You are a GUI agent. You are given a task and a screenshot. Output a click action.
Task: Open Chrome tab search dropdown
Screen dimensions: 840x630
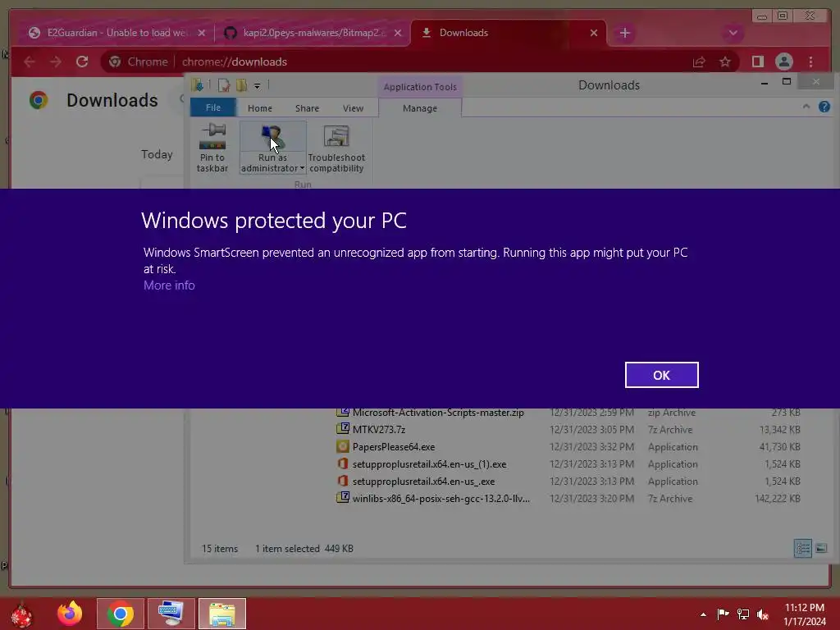tap(733, 33)
